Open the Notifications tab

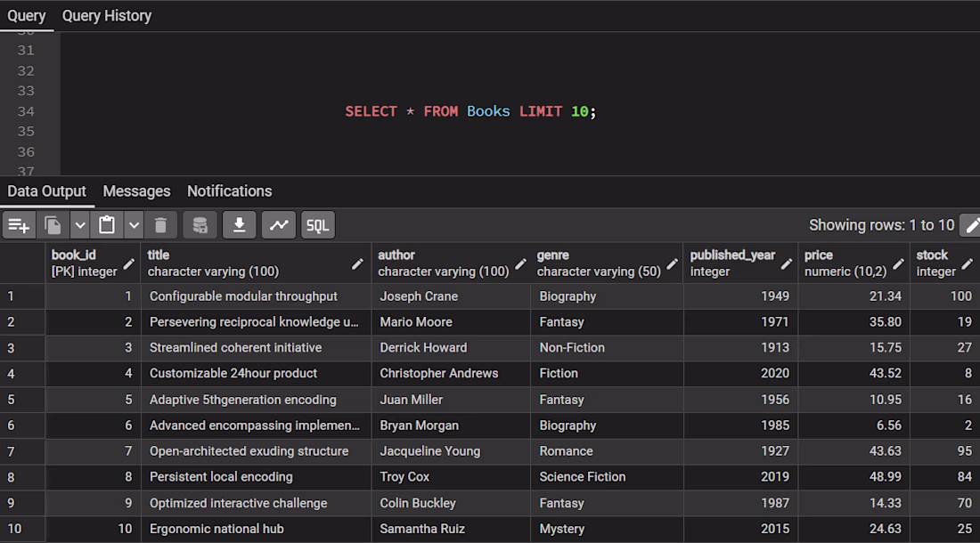[229, 191]
